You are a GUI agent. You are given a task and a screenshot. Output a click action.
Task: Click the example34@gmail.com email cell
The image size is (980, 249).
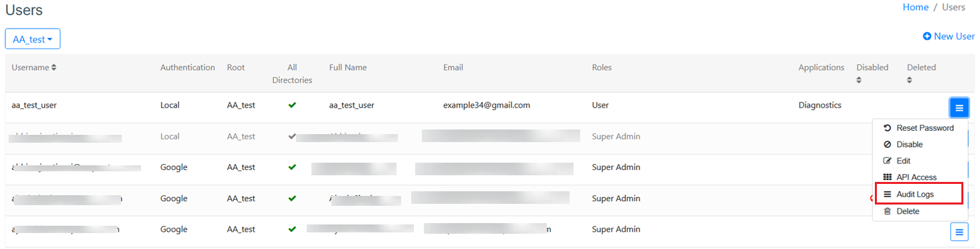point(486,105)
